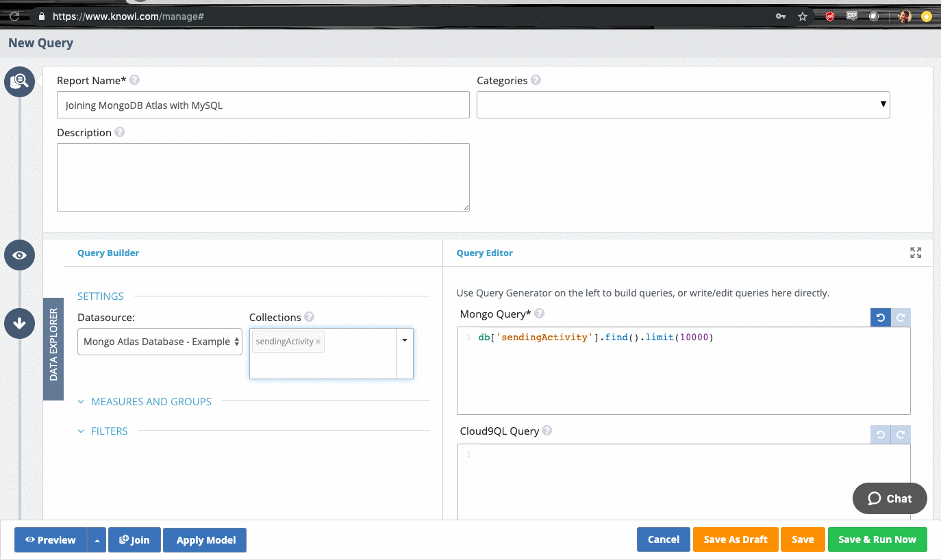Click the eye step icon in sidebar
The width and height of the screenshot is (941, 560).
pos(19,255)
